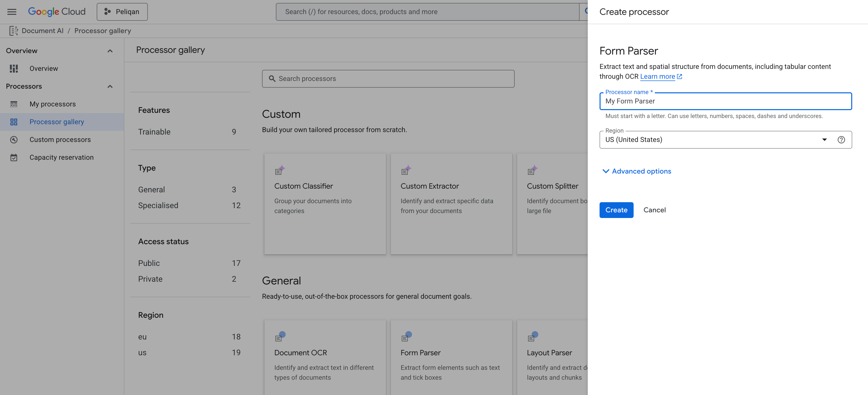Viewport: 868px width, 395px height.
Task: Click the magnifier icon in Search processors
Action: coord(272,79)
